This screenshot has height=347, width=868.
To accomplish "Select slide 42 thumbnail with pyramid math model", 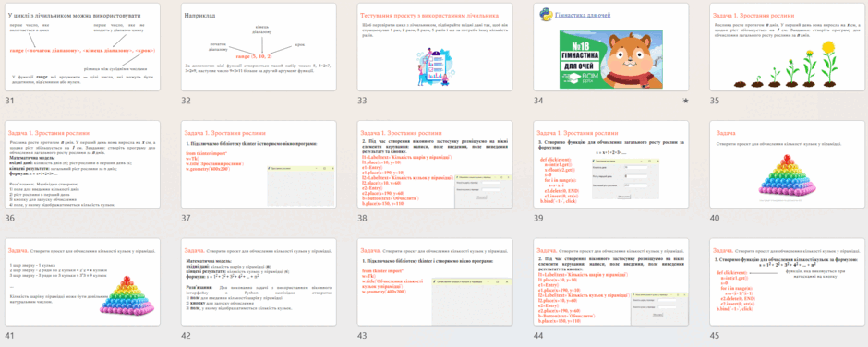I will click(x=259, y=282).
